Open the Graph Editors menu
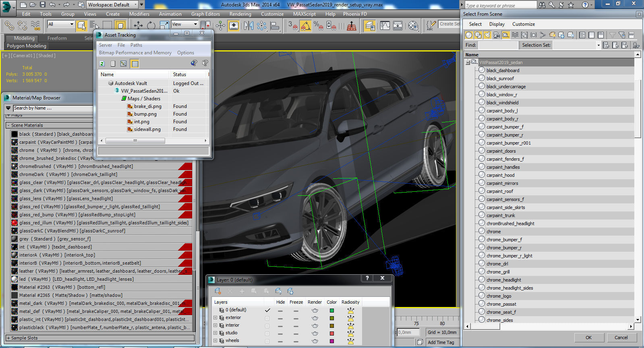The width and height of the screenshot is (644, 348). pyautogui.click(x=205, y=14)
